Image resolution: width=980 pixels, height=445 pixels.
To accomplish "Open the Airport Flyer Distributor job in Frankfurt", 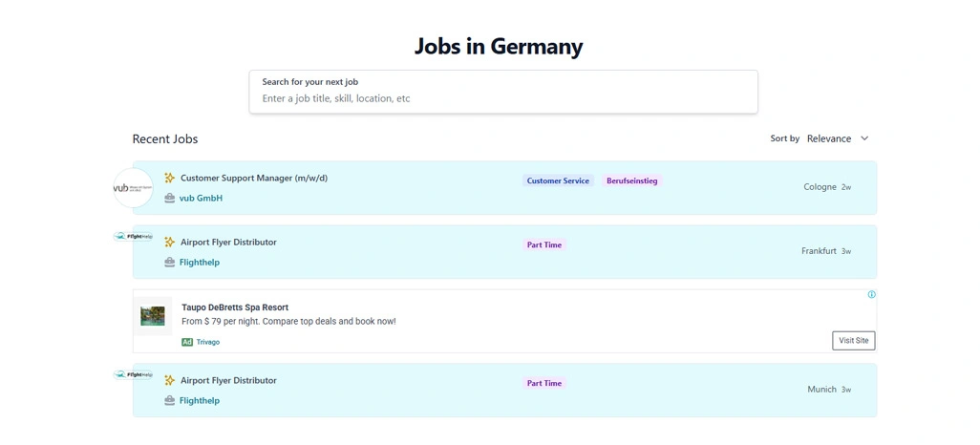I will pos(228,242).
